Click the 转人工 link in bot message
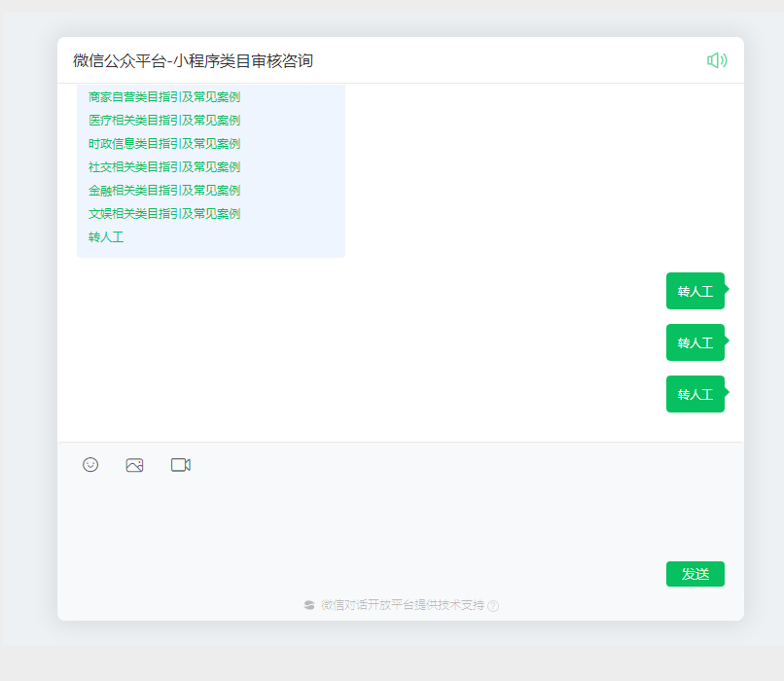The height and width of the screenshot is (681, 784). coord(106,237)
